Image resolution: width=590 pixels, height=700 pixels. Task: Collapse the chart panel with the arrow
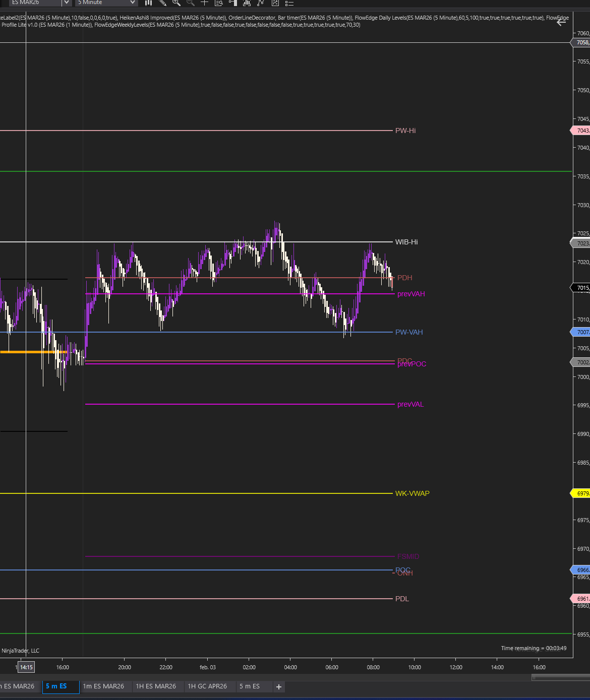561,22
